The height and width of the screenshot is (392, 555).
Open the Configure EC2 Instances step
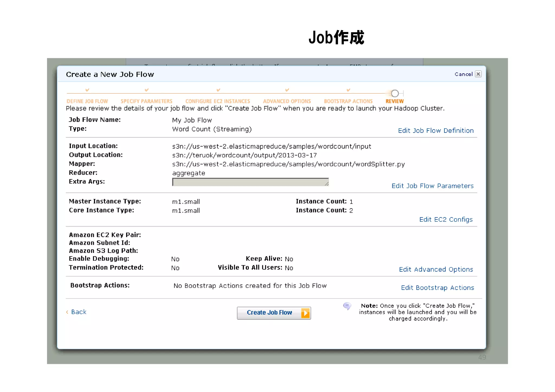(218, 101)
